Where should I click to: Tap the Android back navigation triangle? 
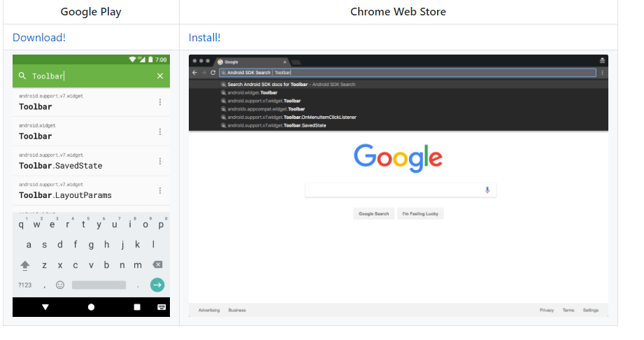(45, 307)
